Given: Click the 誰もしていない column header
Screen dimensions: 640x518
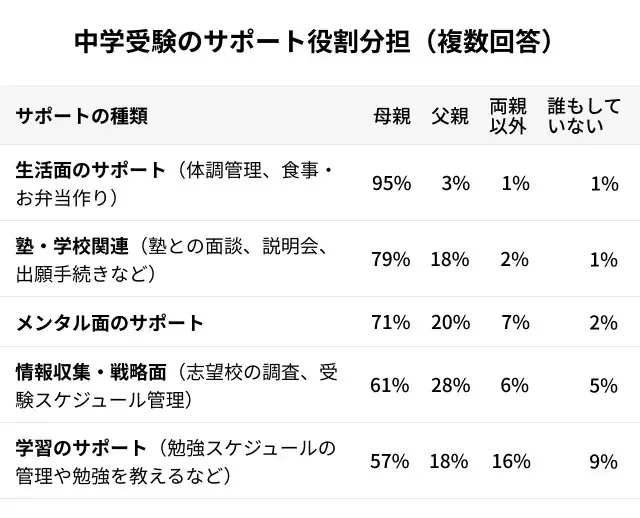Looking at the screenshot, I should click(x=584, y=115).
